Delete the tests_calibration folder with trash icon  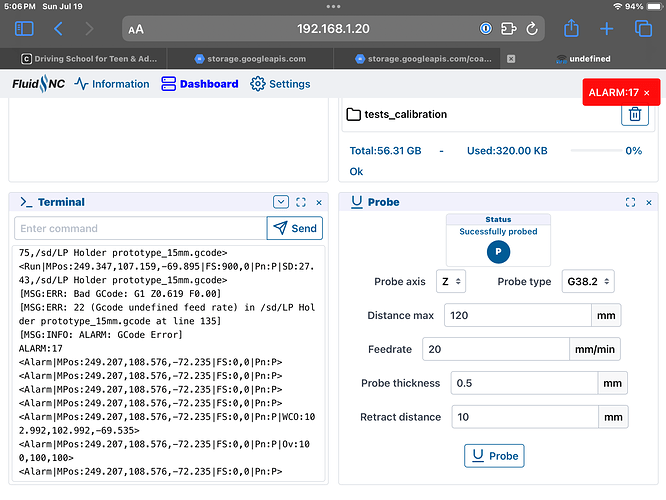pos(635,114)
